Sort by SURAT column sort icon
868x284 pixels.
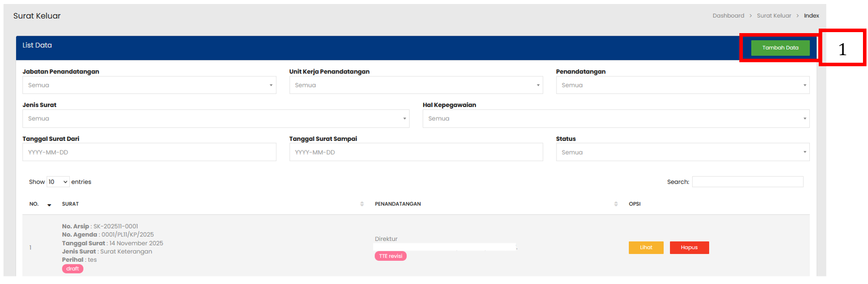coord(362,204)
